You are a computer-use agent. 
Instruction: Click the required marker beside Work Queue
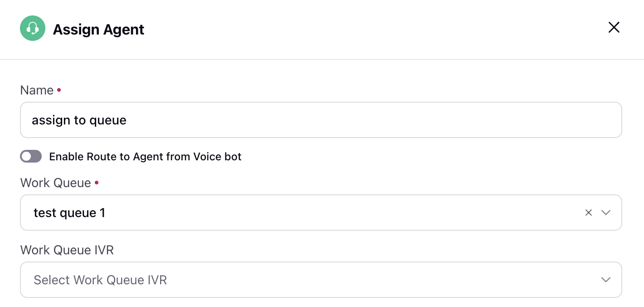(x=97, y=183)
